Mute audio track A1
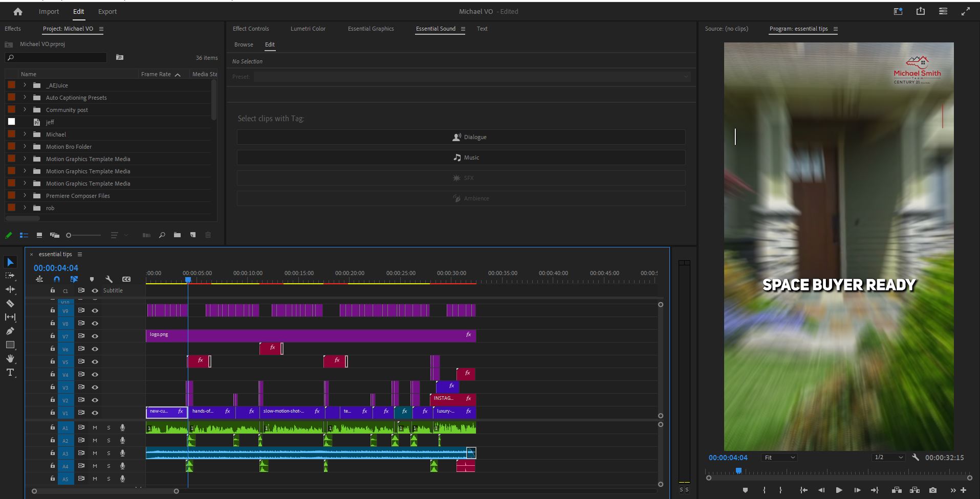 (x=95, y=427)
